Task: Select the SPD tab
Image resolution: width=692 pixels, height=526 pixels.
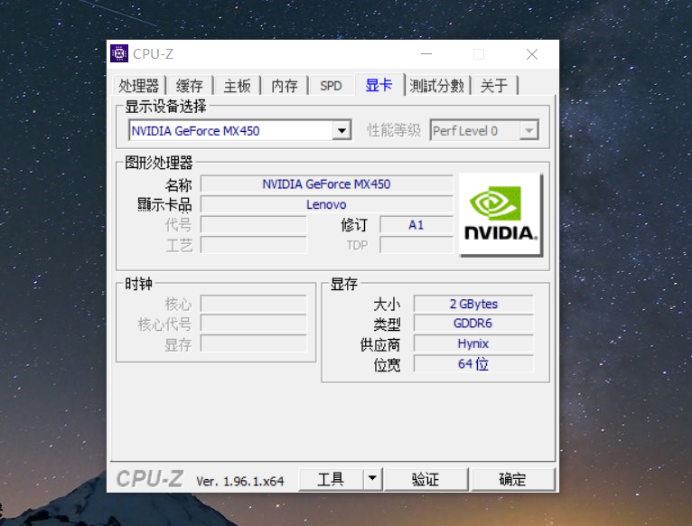Action: coord(331,86)
